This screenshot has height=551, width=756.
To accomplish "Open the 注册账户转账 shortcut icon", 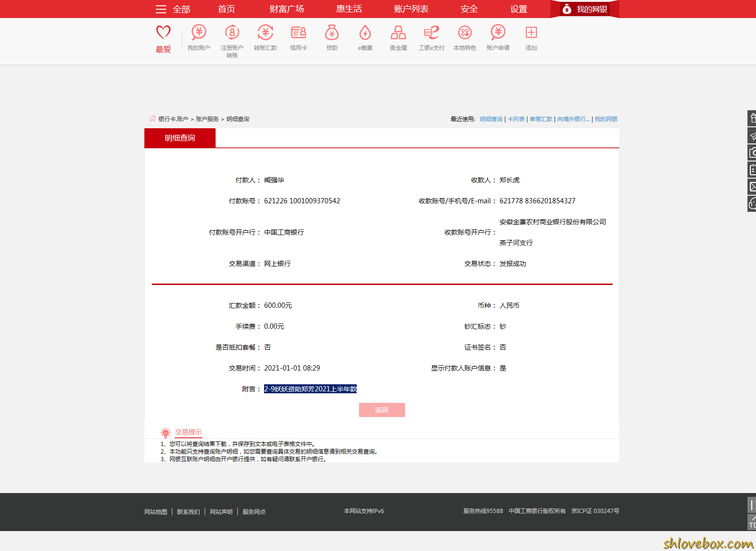I will [232, 32].
